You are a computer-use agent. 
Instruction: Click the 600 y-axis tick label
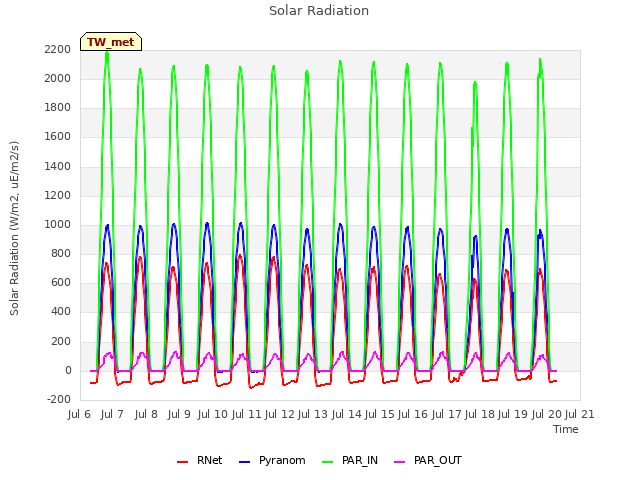[x=61, y=282]
